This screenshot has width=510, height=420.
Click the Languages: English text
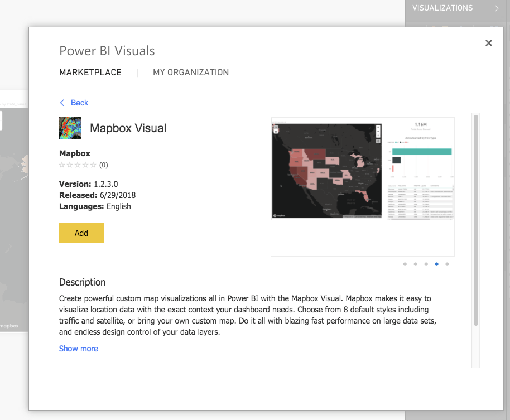[95, 206]
